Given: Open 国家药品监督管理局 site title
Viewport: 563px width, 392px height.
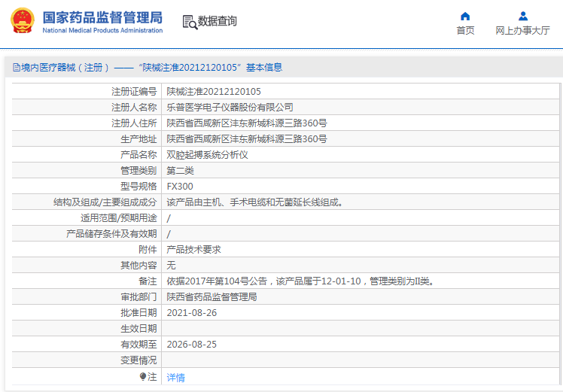Looking at the screenshot, I should coord(102,17).
